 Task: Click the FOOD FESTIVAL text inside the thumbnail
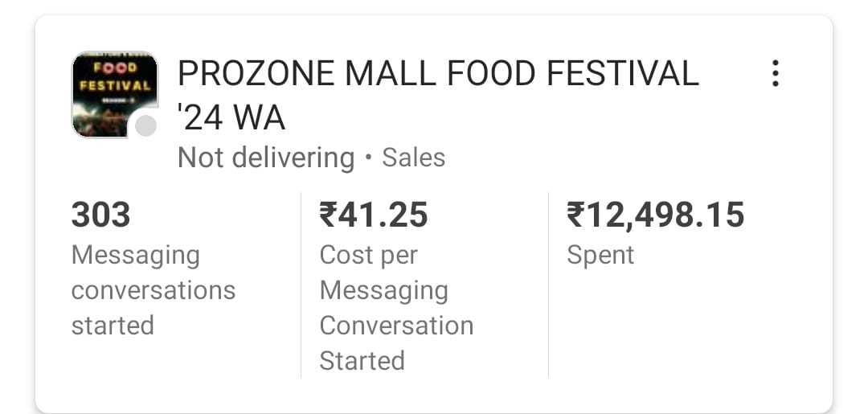[115, 75]
